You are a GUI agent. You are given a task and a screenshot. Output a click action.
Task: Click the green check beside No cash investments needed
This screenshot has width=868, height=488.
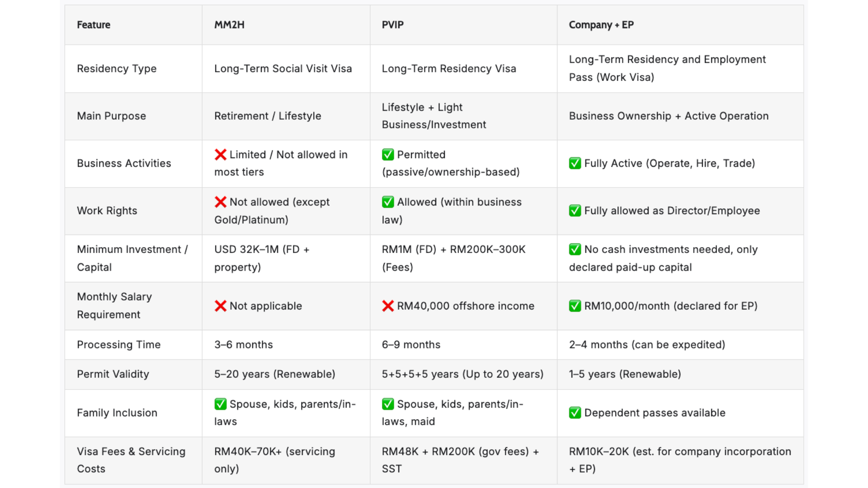click(x=575, y=249)
